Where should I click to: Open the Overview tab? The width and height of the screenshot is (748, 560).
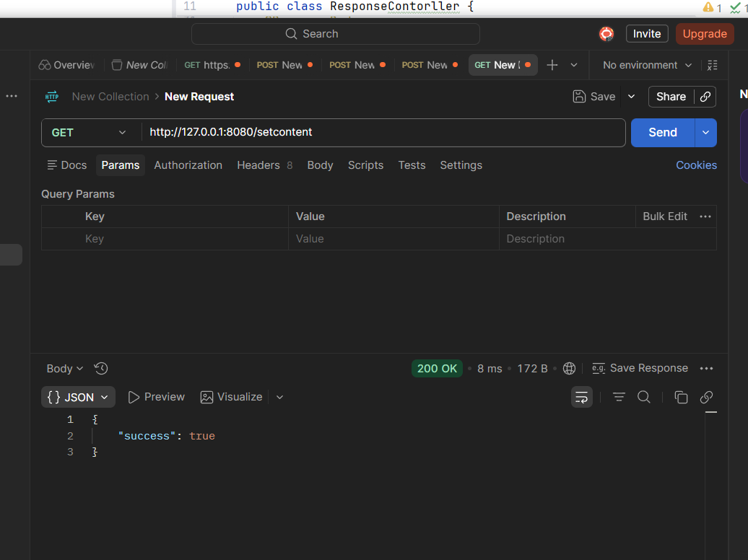coord(66,65)
